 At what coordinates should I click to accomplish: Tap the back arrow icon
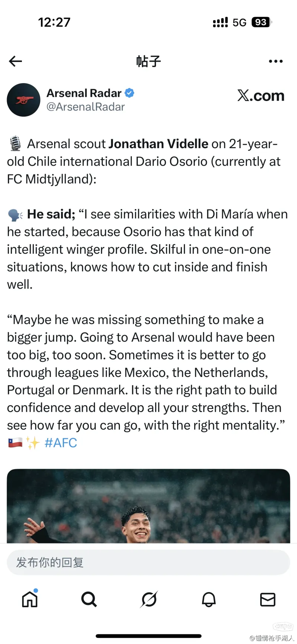(16, 61)
